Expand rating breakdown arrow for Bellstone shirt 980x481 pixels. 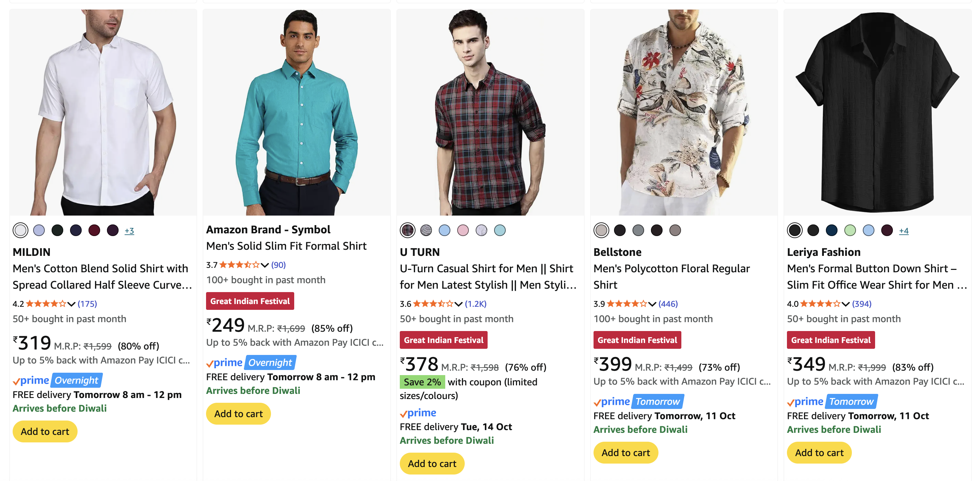tap(652, 304)
